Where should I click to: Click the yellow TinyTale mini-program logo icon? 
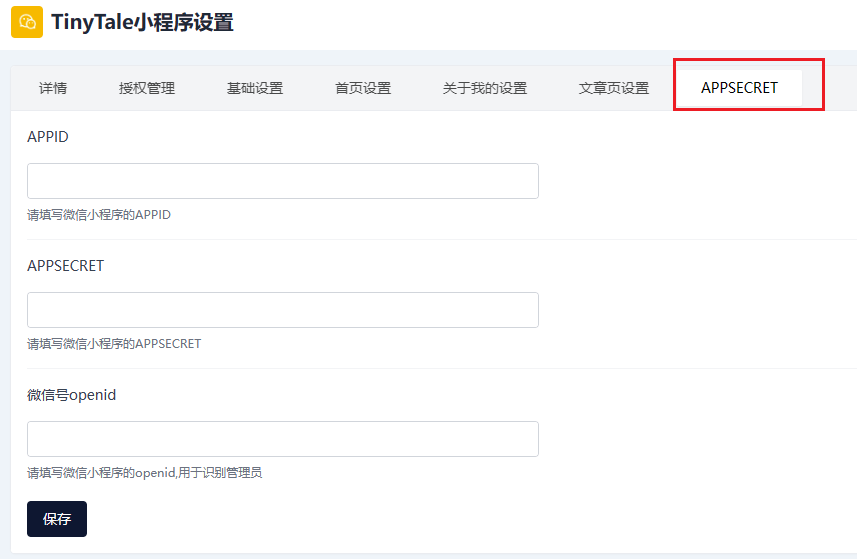coord(27,22)
